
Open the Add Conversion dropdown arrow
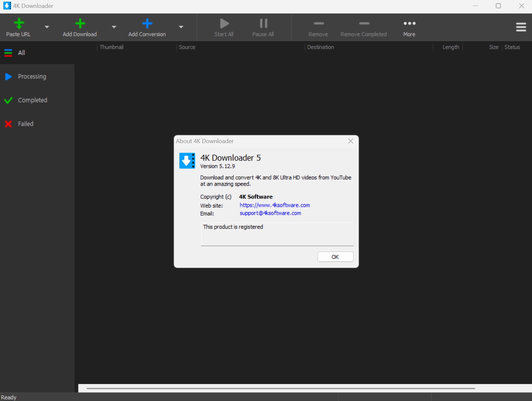point(181,27)
